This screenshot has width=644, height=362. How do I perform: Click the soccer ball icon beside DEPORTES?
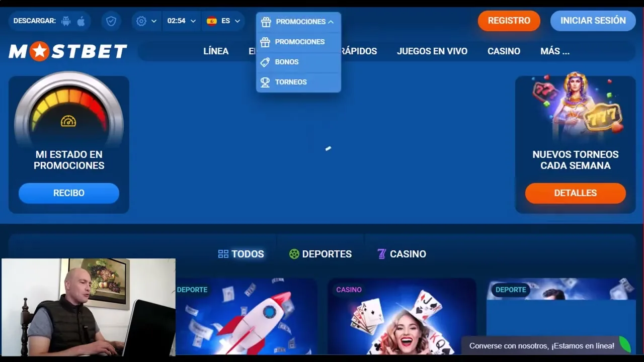[x=294, y=254]
